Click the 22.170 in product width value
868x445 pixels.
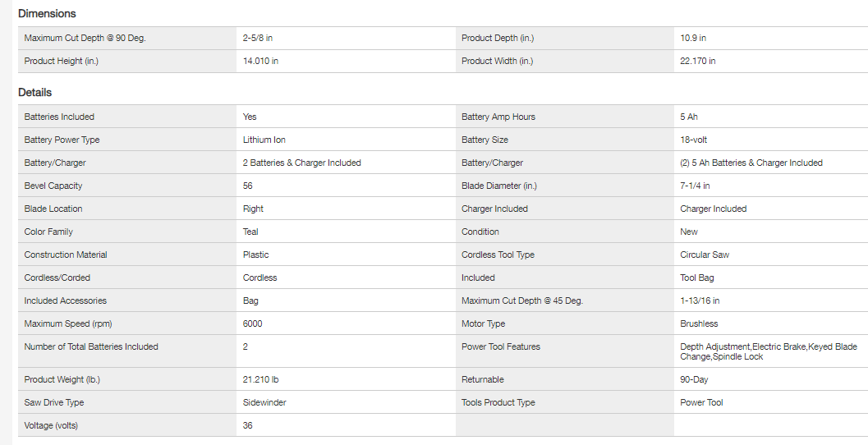point(697,61)
